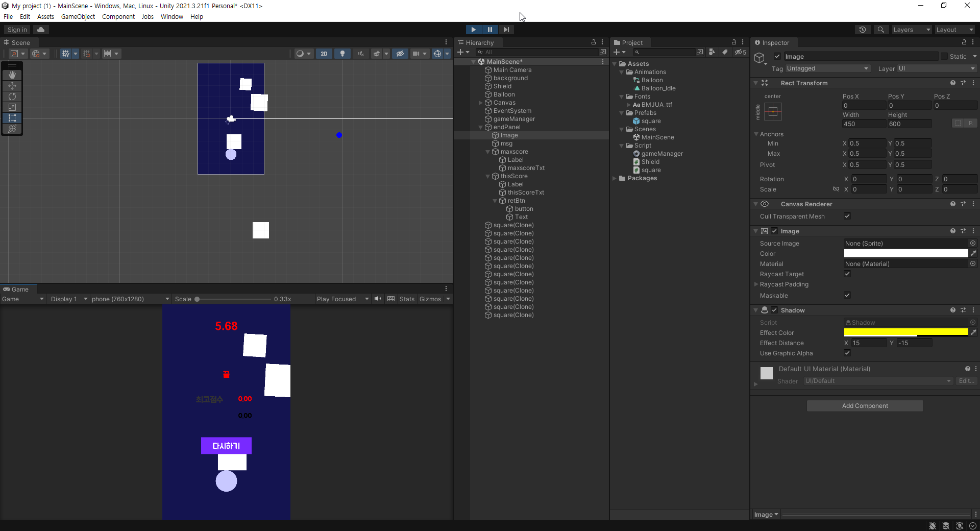Open the Window menu
The width and height of the screenshot is (980, 531).
point(172,17)
